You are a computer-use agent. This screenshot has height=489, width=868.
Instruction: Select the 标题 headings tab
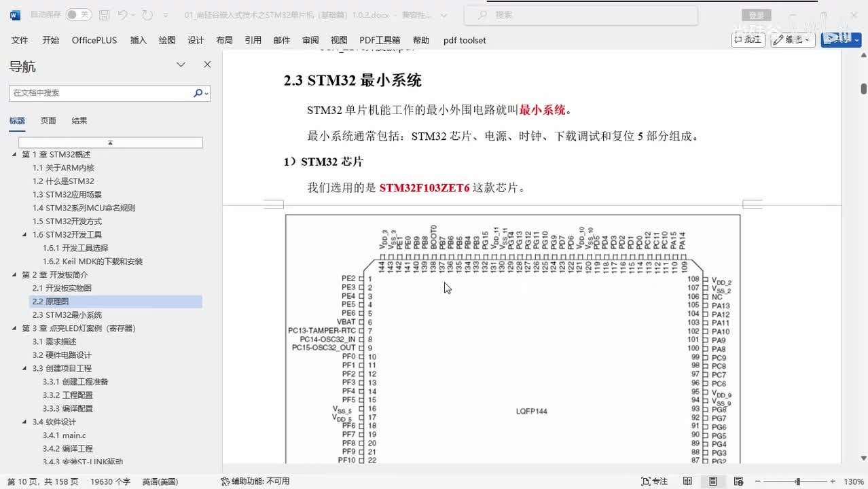pos(17,121)
